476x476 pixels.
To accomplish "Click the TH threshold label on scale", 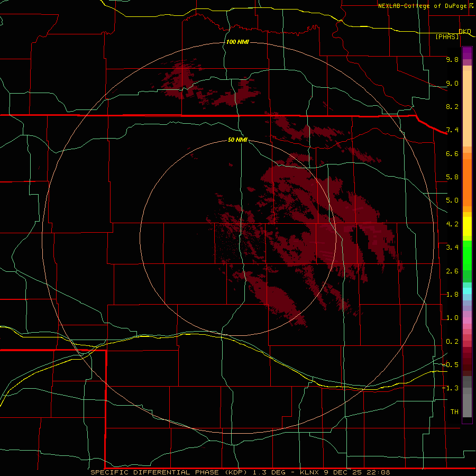I will (x=454, y=412).
